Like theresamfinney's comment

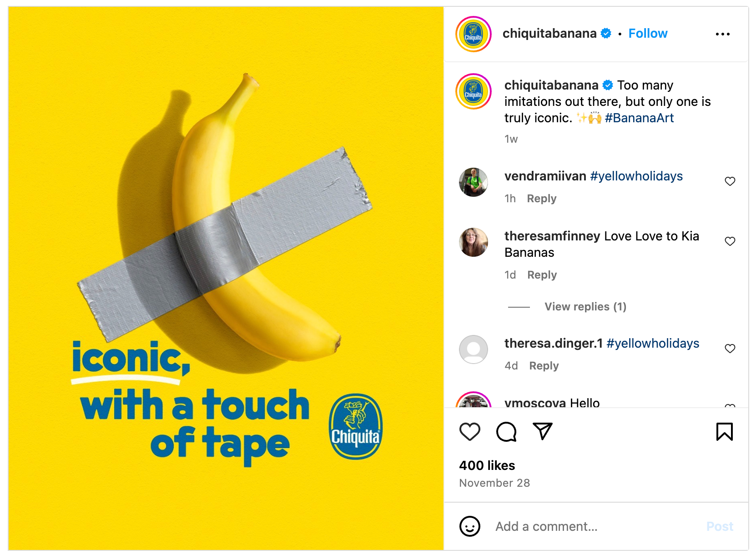click(x=730, y=241)
